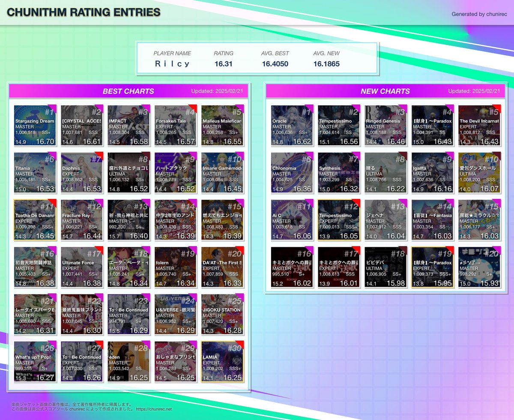This screenshot has height=420, width=514.
Task: Select the Malleus Maleficarum card
Action: tap(222, 126)
